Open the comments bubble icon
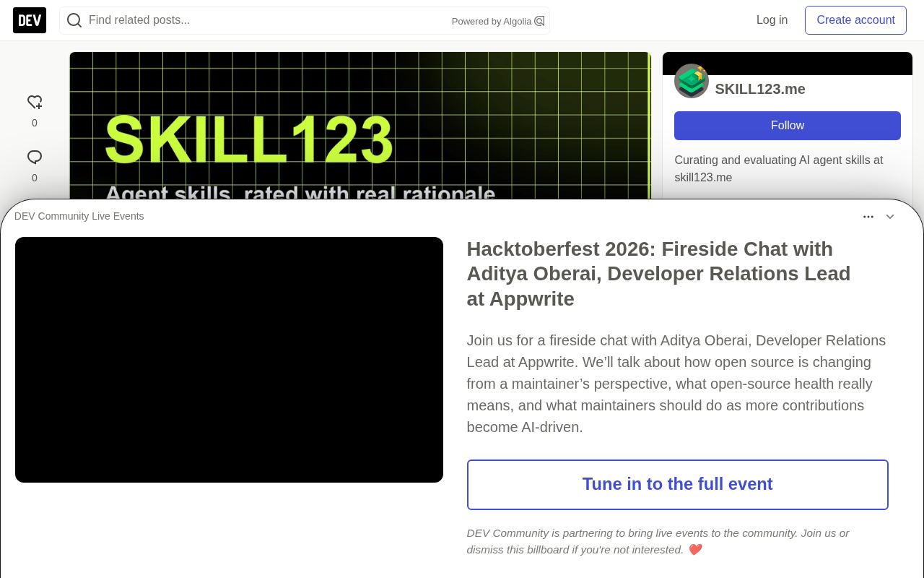 [x=35, y=158]
